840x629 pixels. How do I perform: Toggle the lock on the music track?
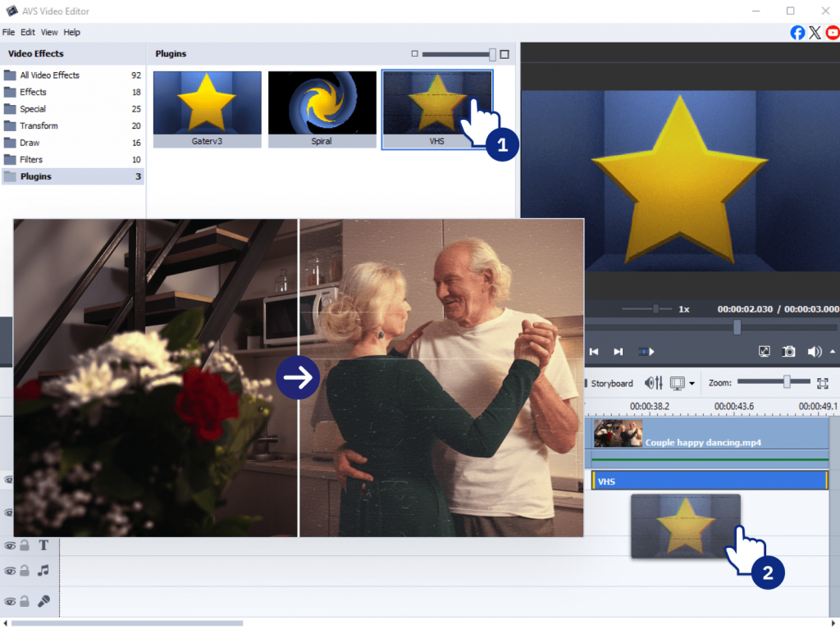pos(25,570)
